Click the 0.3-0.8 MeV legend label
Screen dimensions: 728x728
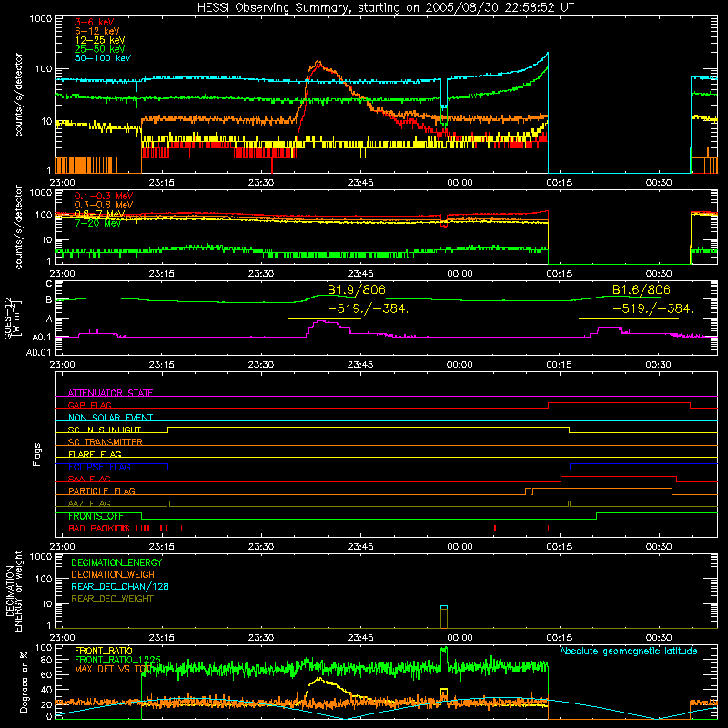pyautogui.click(x=104, y=205)
